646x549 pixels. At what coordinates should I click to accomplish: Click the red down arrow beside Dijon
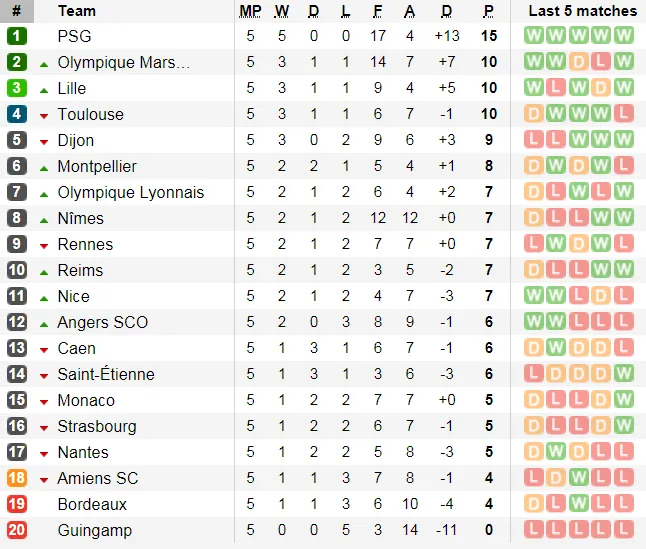pyautogui.click(x=44, y=141)
